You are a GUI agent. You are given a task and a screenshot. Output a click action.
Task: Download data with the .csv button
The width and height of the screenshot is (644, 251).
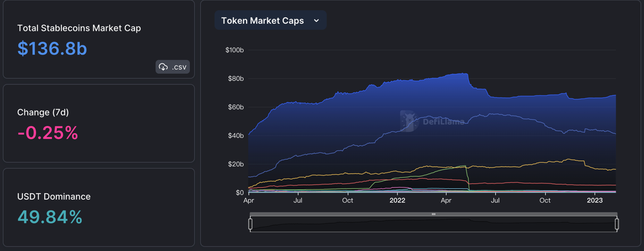coord(173,67)
